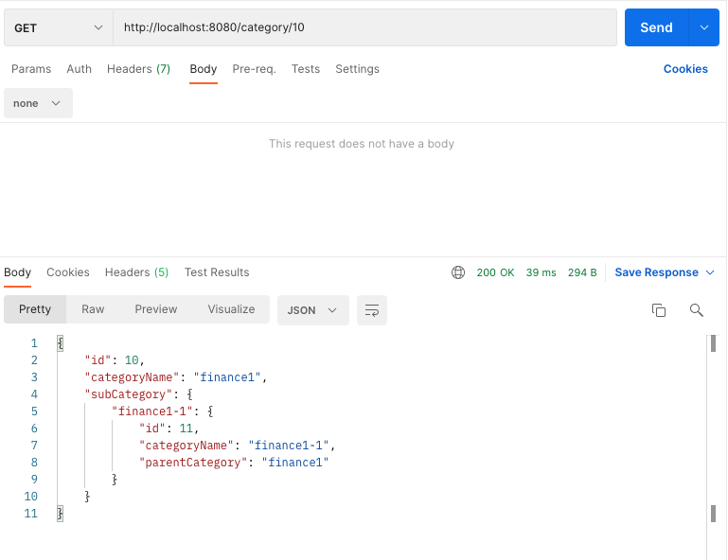This screenshot has width=728, height=560.
Task: Open the request Headers (7) tab
Action: 138,69
